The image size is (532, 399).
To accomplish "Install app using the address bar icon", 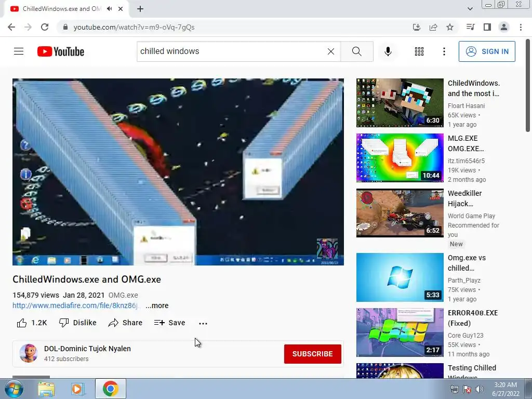I will pos(417,27).
